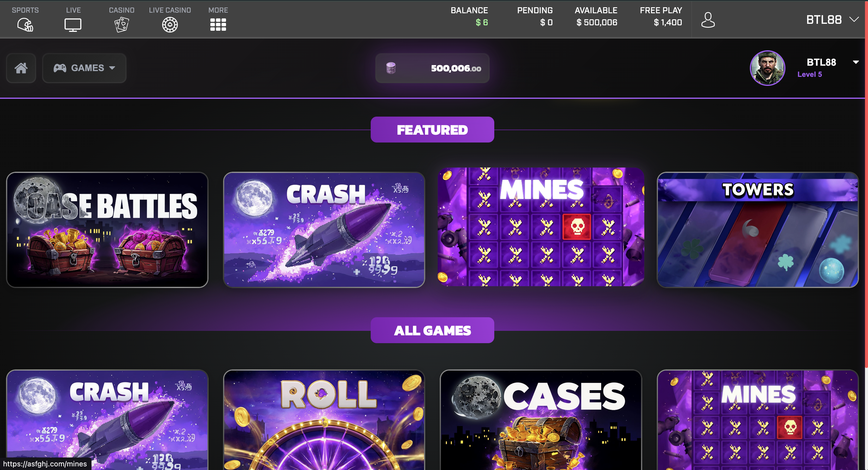This screenshot has width=868, height=470.
Task: Click the 500,006.00 balance field
Action: pyautogui.click(x=432, y=68)
